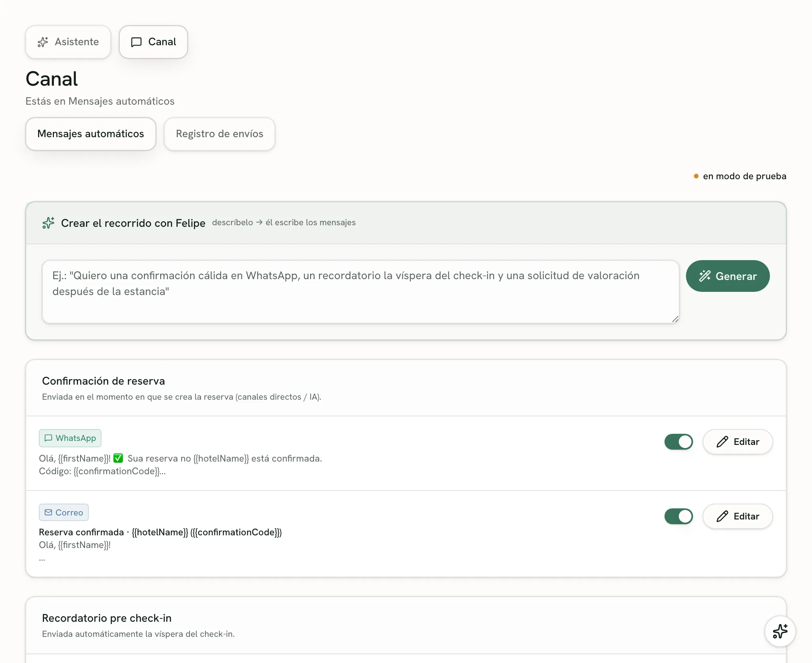Viewport: 812px width, 663px height.
Task: Click the WhatsApp channel badge icon
Action: coord(48,438)
